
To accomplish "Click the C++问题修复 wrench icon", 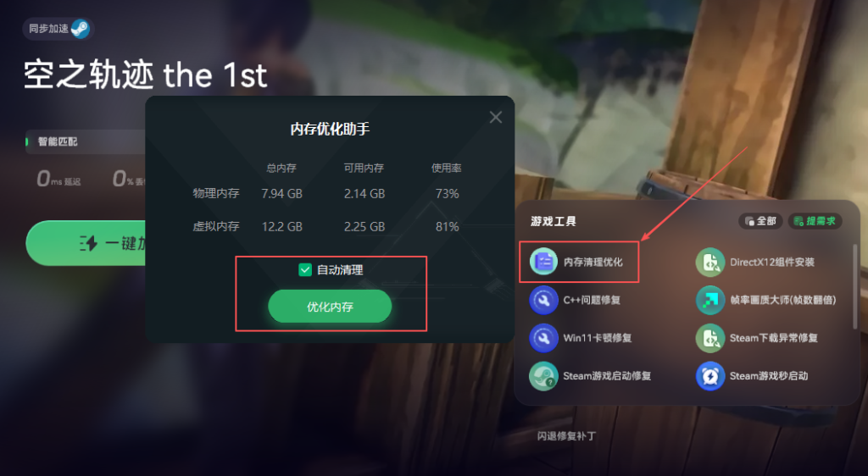I will click(x=543, y=300).
